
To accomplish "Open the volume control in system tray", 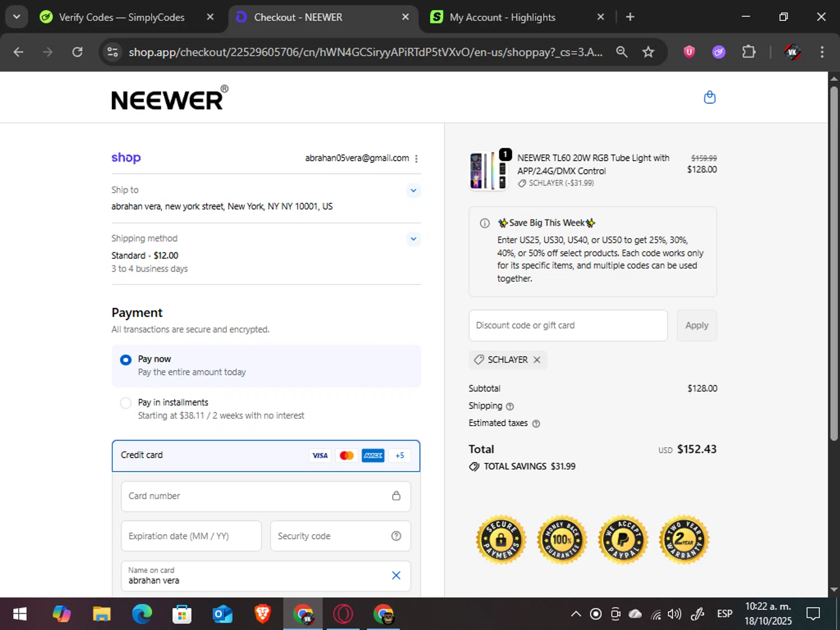I will pyautogui.click(x=675, y=614).
